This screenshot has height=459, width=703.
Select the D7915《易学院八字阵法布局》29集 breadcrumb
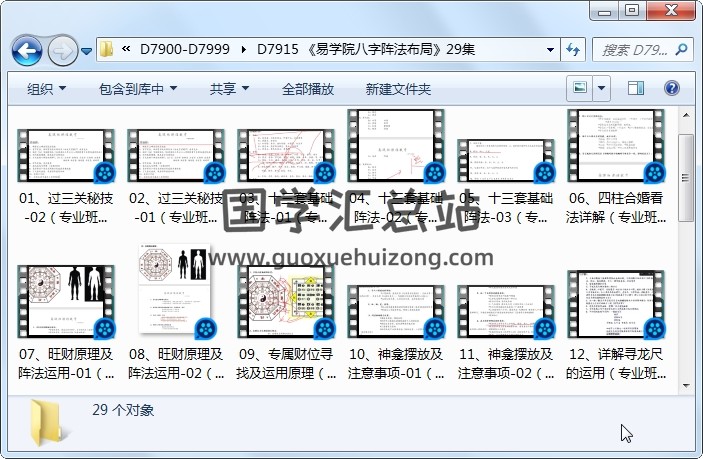(x=366, y=49)
